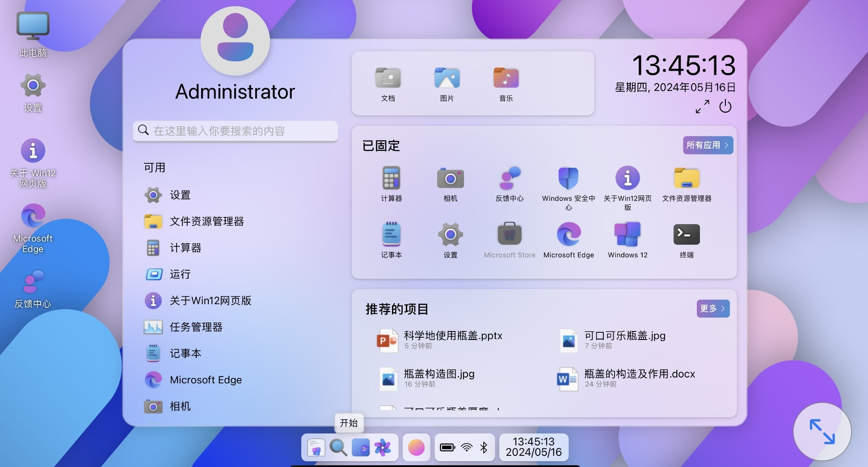Open 反馈中心 desktop icon
Image resolution: width=868 pixels, height=467 pixels.
(x=33, y=289)
